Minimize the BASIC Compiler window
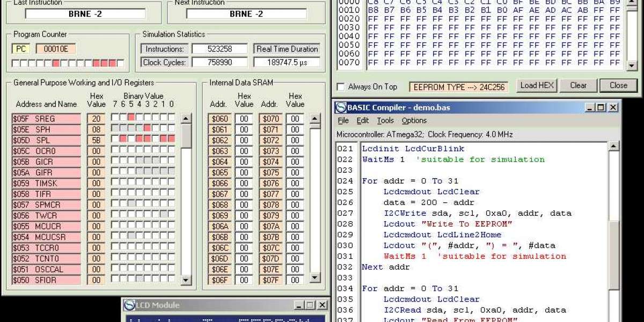 point(589,107)
